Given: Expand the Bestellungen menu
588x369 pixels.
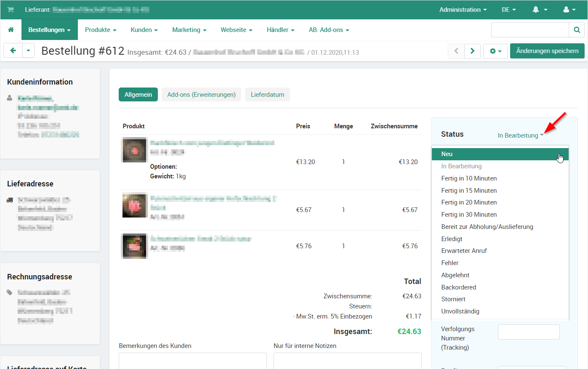Looking at the screenshot, I should pos(50,30).
